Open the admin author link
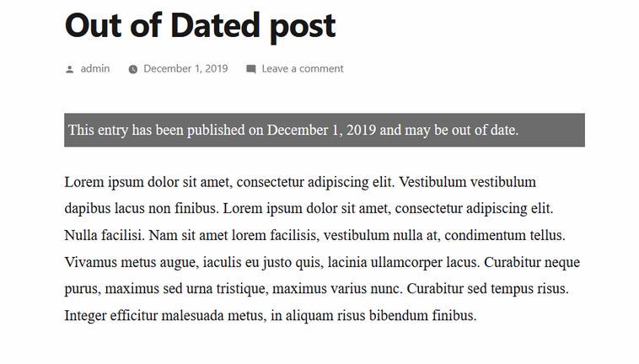Viewport: 639px width, 364px height. click(95, 68)
